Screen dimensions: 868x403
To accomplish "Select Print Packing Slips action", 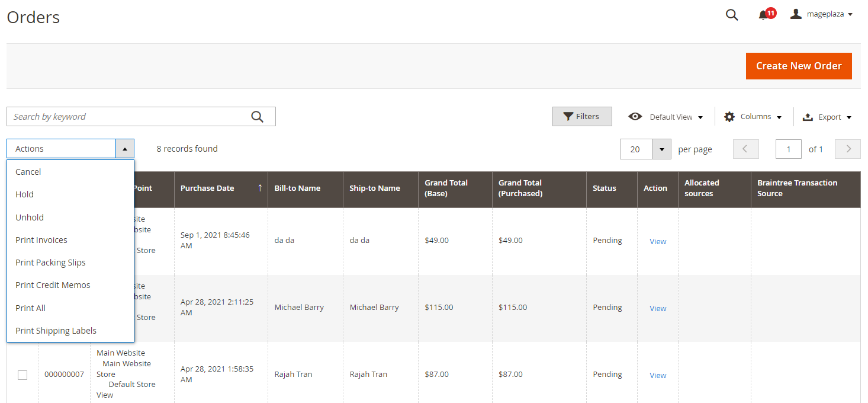I will click(70, 263).
